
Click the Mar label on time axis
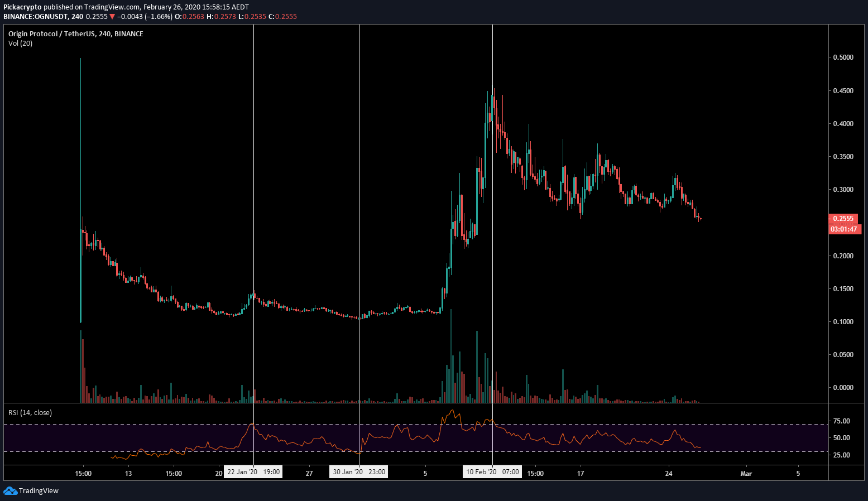click(x=746, y=474)
